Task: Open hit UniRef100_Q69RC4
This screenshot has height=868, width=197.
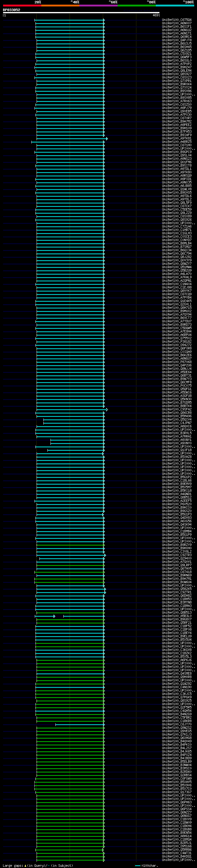Action: (x=177, y=37)
